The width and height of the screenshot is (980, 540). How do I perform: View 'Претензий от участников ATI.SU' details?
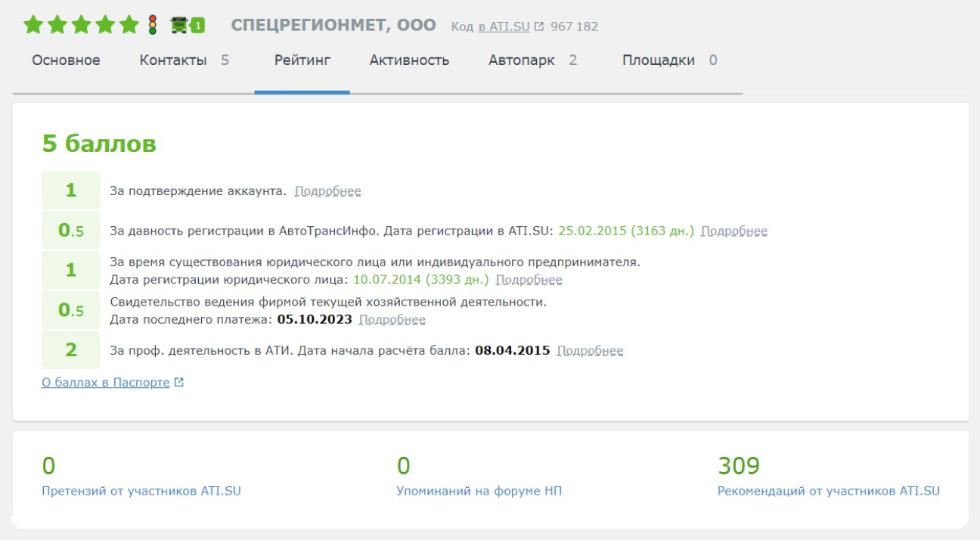pos(141,491)
